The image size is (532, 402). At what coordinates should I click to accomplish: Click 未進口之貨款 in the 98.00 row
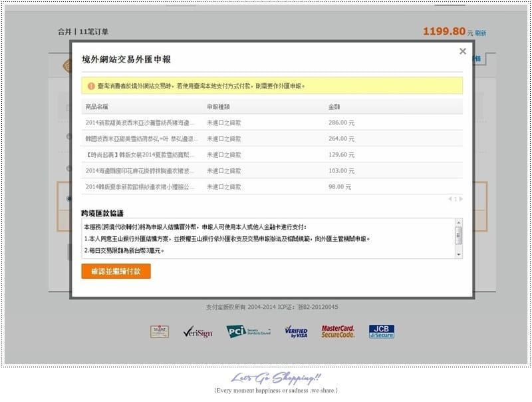click(224, 187)
